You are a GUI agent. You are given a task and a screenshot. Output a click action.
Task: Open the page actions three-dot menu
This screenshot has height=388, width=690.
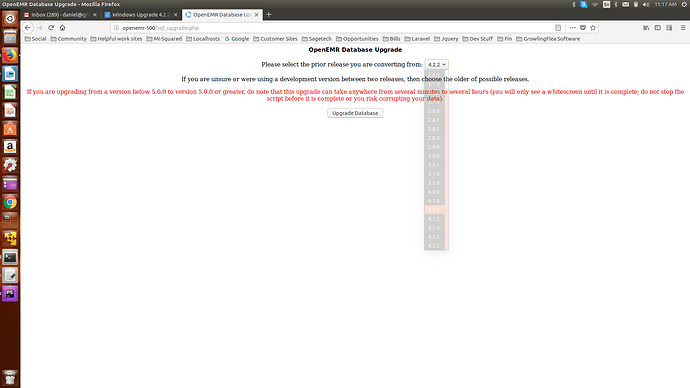point(573,28)
